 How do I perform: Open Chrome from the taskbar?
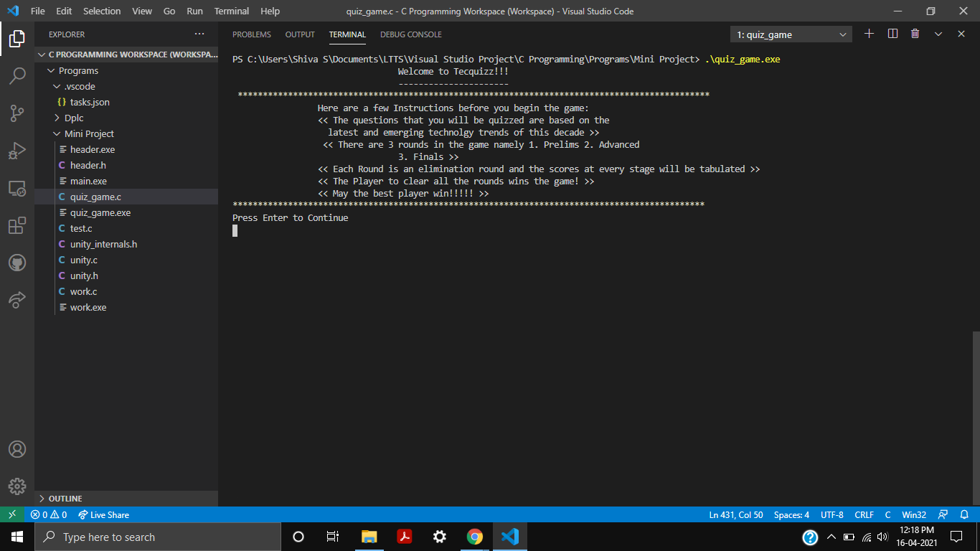474,537
